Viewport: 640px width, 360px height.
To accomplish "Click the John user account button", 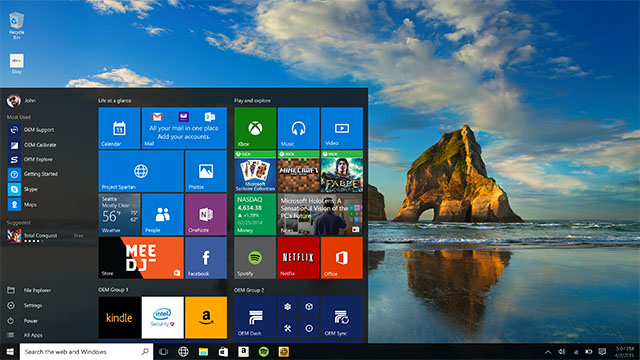I will 21,100.
